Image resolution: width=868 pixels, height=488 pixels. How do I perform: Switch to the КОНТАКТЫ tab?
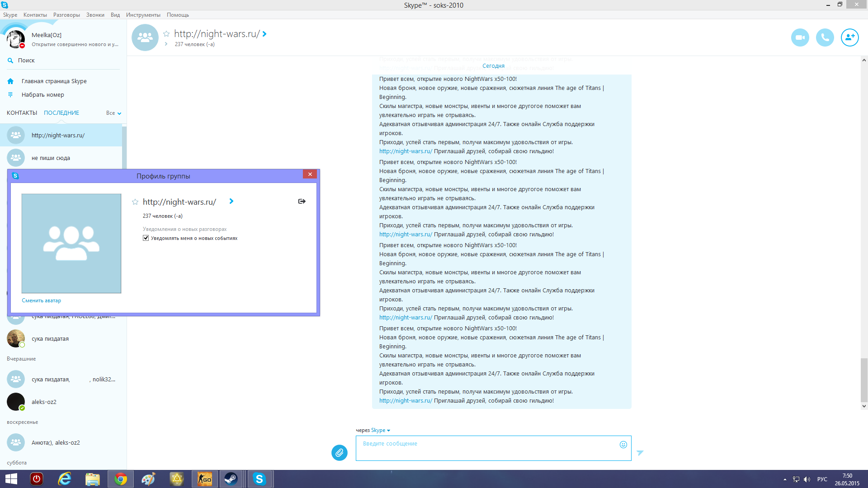[x=22, y=113]
